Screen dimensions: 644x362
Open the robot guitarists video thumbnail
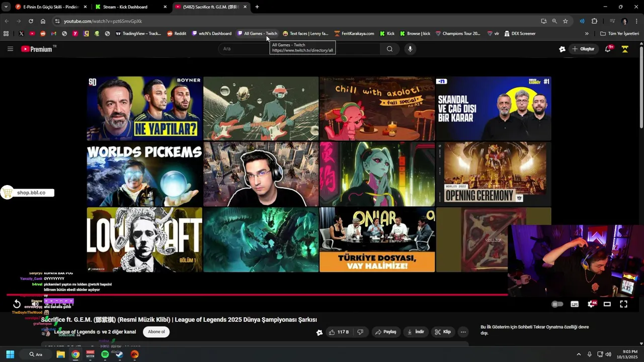pyautogui.click(x=261, y=109)
